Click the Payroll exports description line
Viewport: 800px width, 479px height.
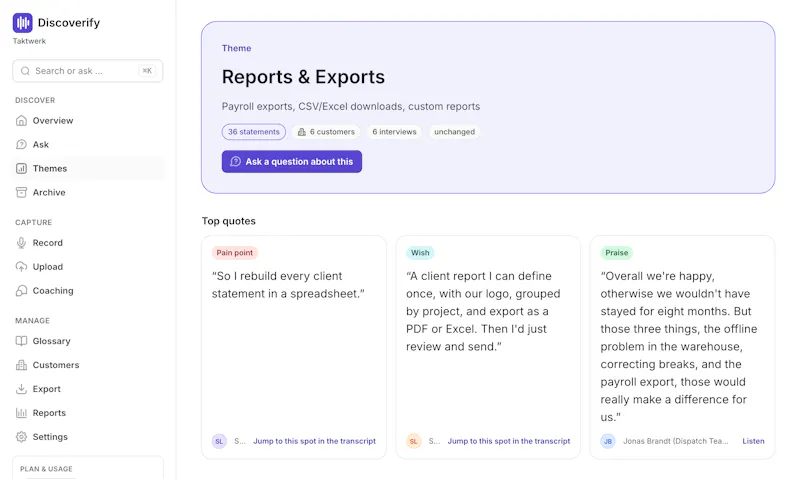351,107
